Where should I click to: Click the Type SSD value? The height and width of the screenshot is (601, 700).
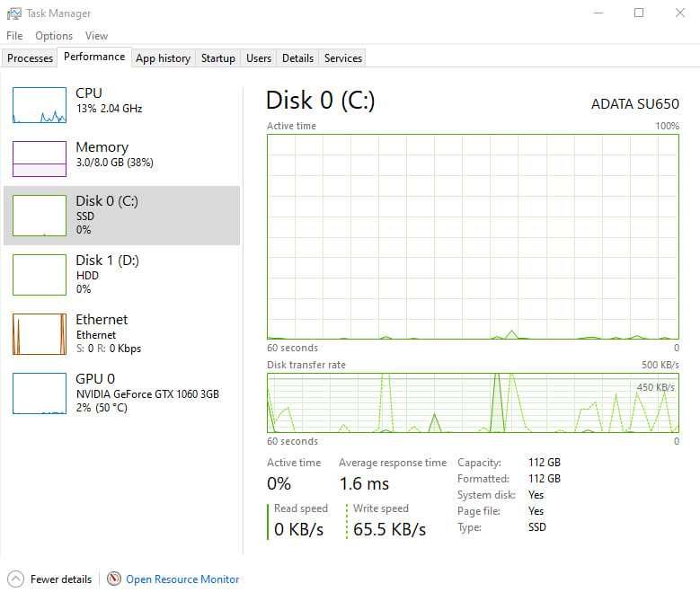537,527
